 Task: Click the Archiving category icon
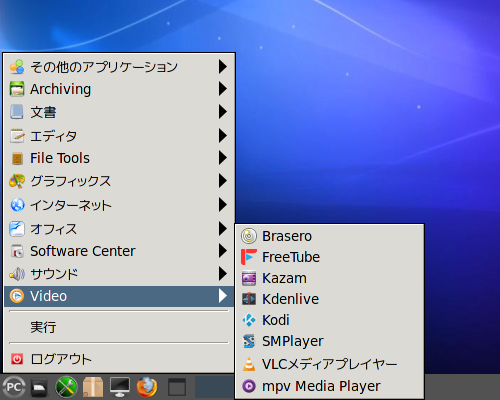pyautogui.click(x=17, y=89)
